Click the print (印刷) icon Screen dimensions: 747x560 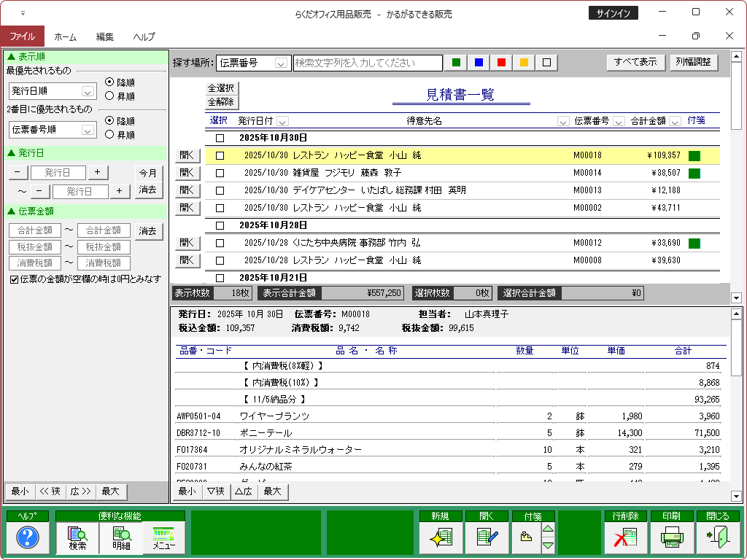tap(671, 538)
